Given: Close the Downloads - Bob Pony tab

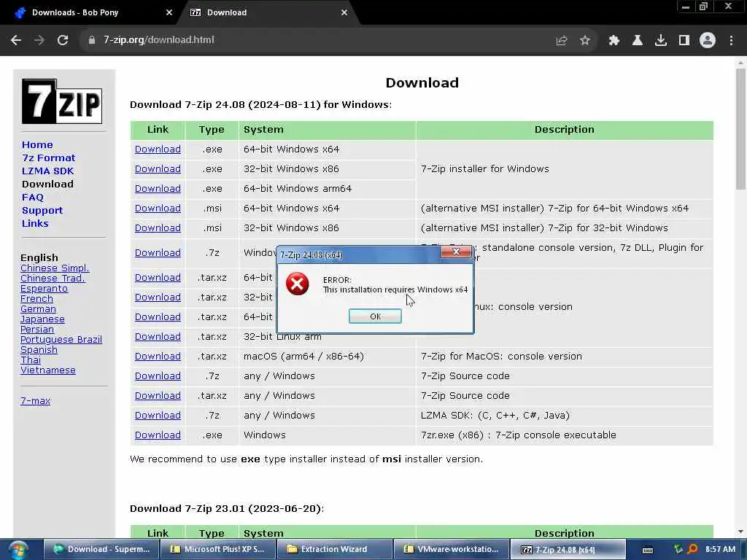Looking at the screenshot, I should coord(169,12).
